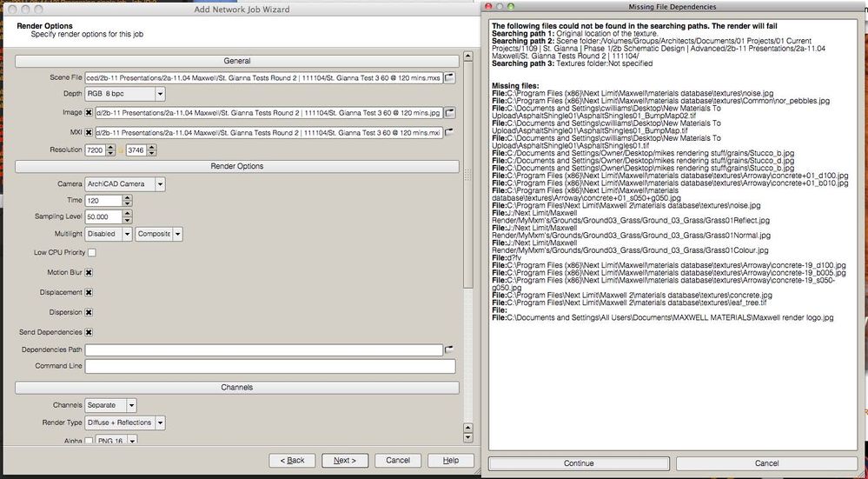Collapse the General section header
The height and width of the screenshot is (479, 868).
pyautogui.click(x=237, y=62)
